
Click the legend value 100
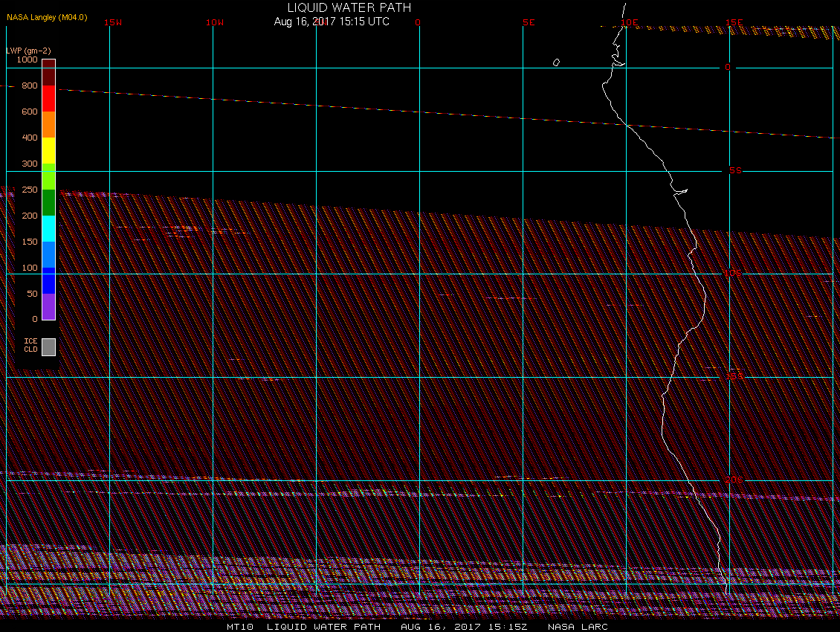30,268
